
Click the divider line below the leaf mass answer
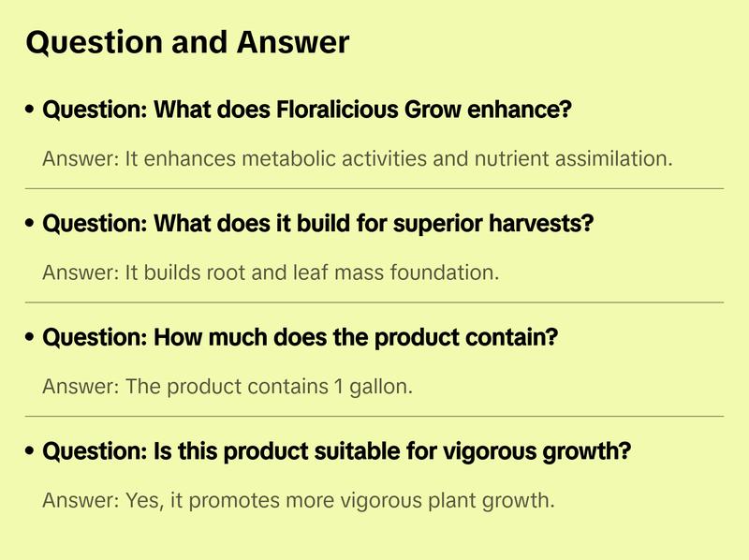coord(374,302)
